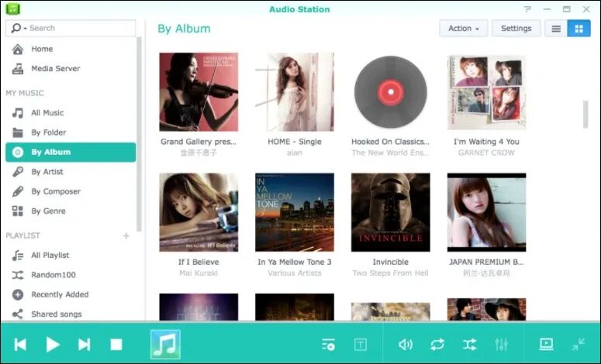Toggle shuffle playback
Viewport: 601px width, 364px height.
[x=469, y=345]
